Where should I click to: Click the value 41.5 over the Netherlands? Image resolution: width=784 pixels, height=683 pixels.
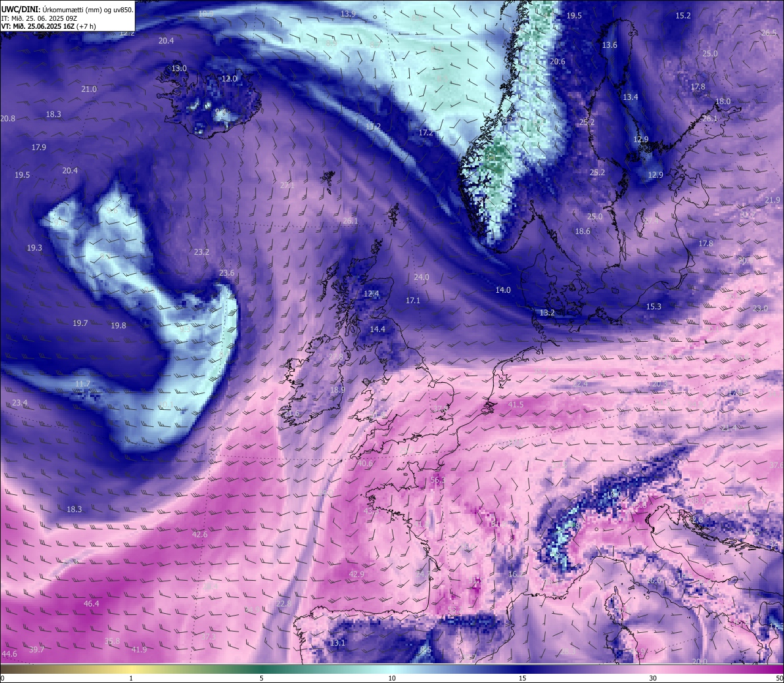point(516,405)
